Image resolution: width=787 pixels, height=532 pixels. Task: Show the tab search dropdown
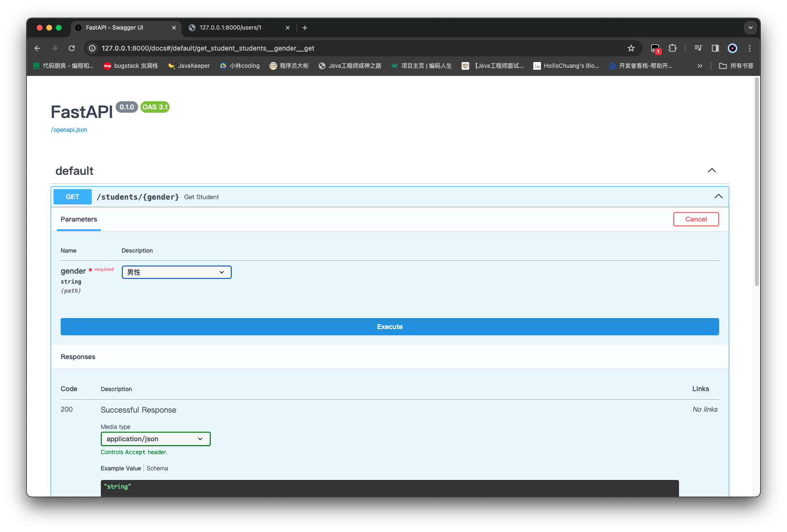751,28
